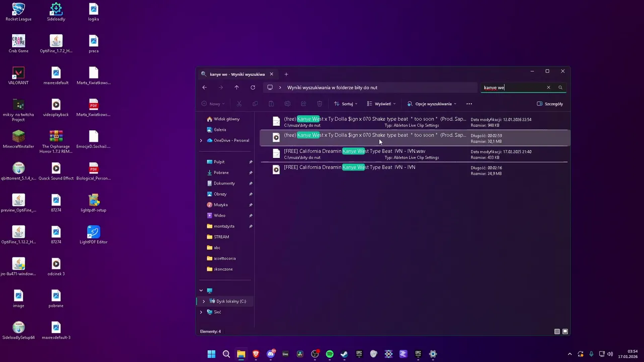Switch to details list view in status bar
644x362 pixels.
click(557, 331)
